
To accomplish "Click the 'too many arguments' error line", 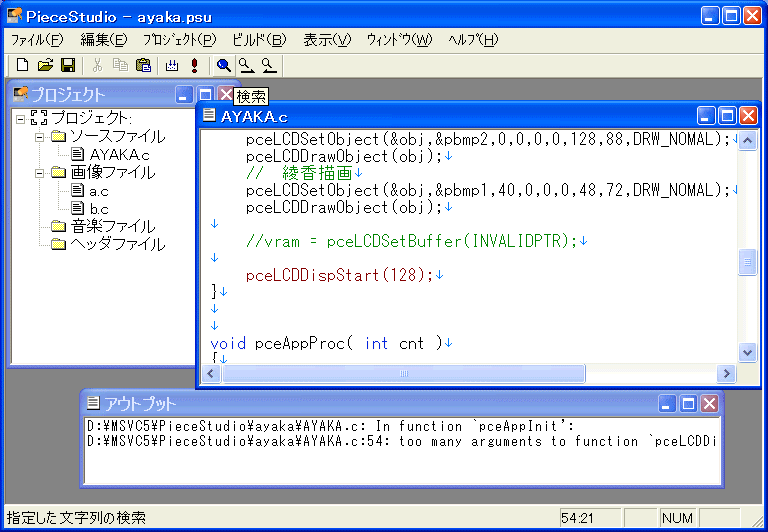I will [402, 441].
